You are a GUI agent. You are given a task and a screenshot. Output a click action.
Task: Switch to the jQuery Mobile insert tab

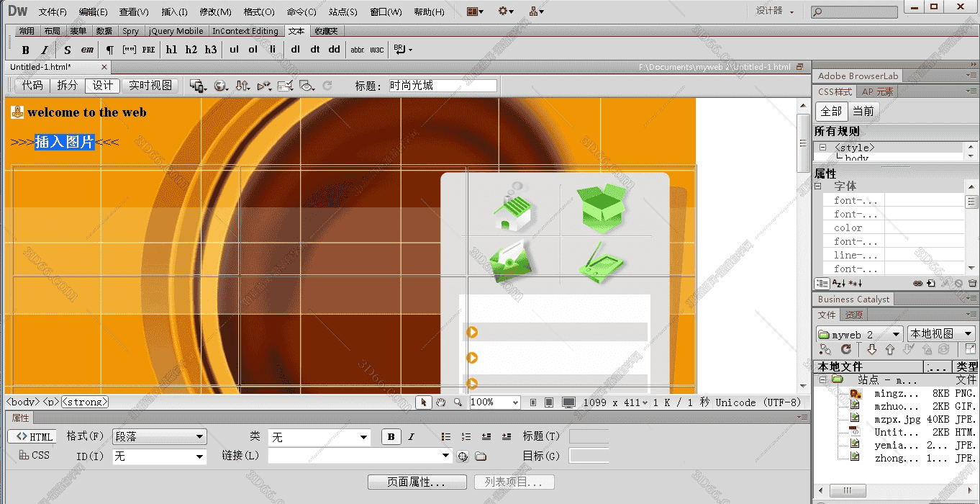coord(176,31)
